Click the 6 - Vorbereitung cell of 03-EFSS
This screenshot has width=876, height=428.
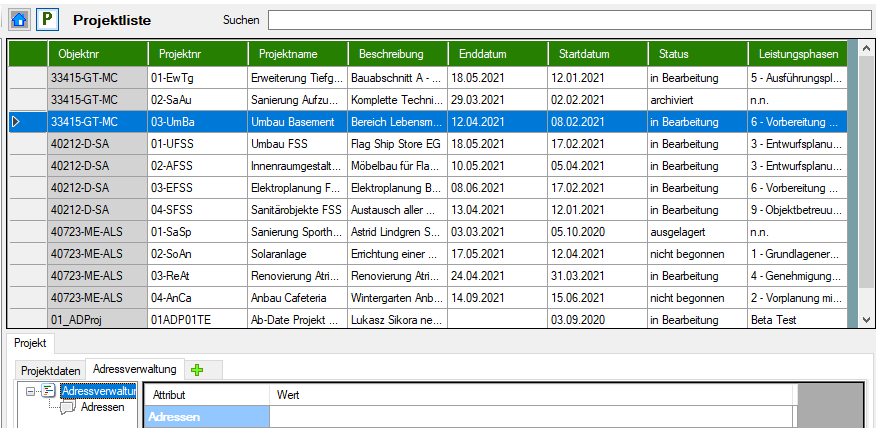[x=798, y=188]
